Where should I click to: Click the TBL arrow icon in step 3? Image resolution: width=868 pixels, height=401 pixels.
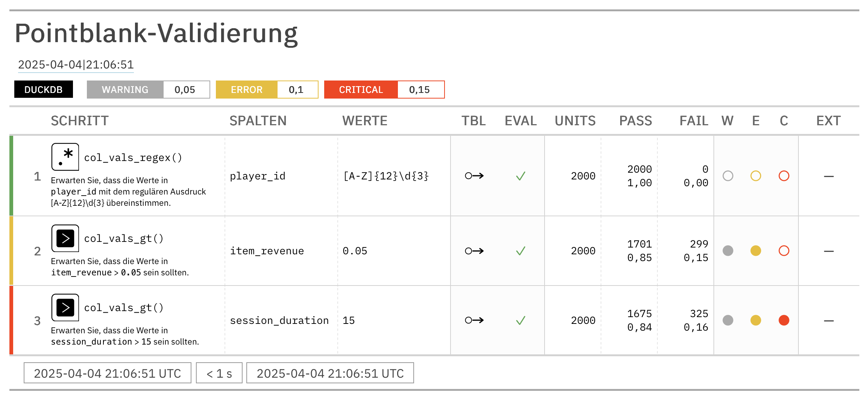pos(474,320)
